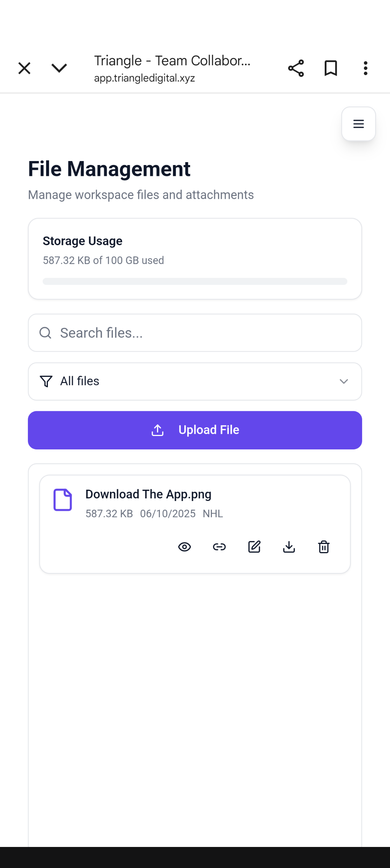Open the Download The App.png file name

click(148, 494)
